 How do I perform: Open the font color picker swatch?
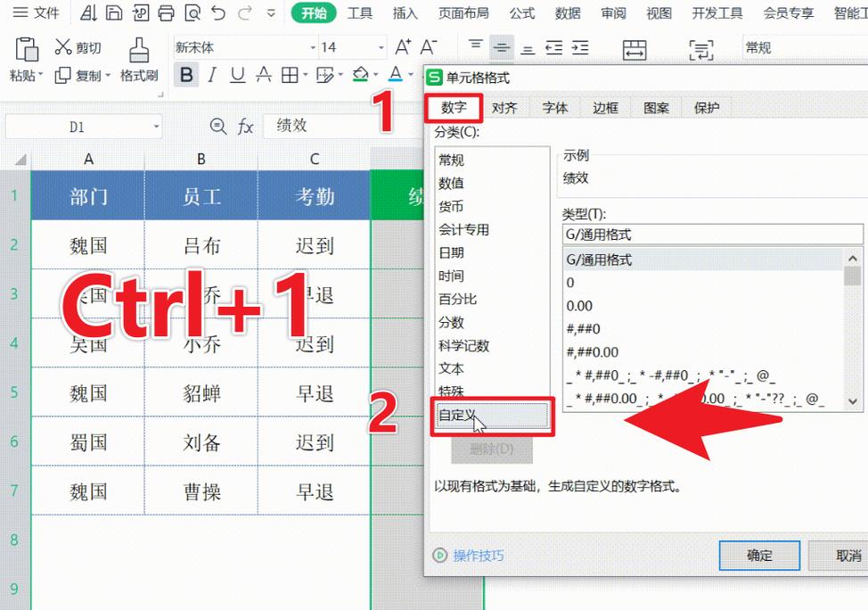point(396,75)
